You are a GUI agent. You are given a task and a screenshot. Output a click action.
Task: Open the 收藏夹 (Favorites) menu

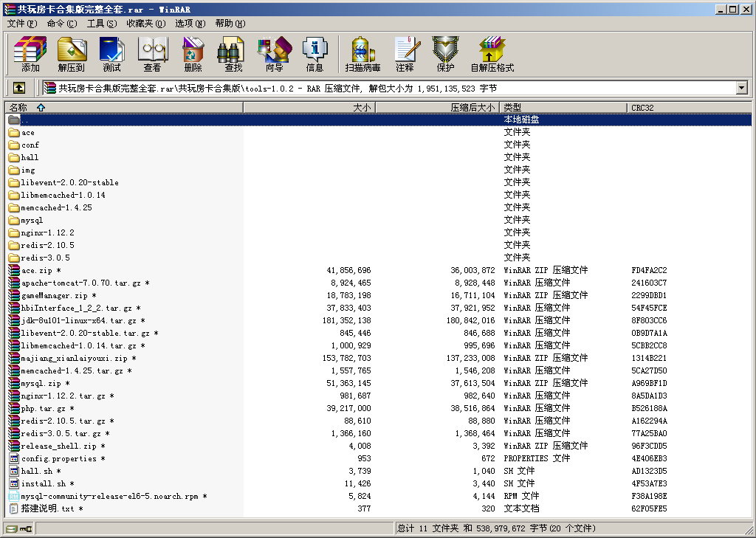coord(145,24)
